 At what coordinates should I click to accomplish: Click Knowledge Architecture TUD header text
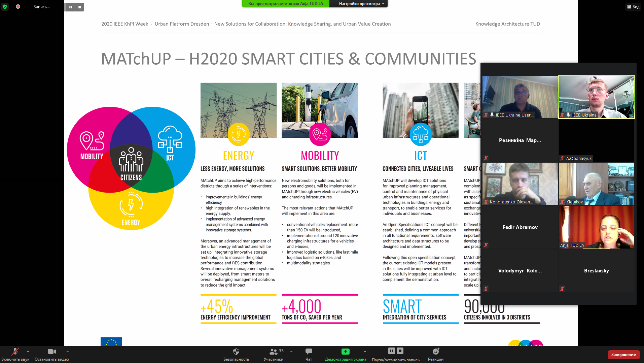pos(507,24)
